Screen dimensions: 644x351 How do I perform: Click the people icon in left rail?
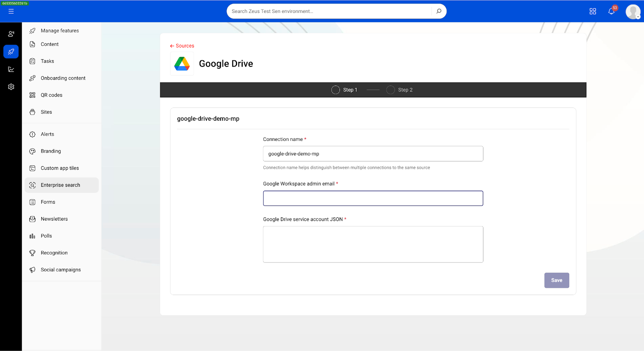(x=11, y=34)
